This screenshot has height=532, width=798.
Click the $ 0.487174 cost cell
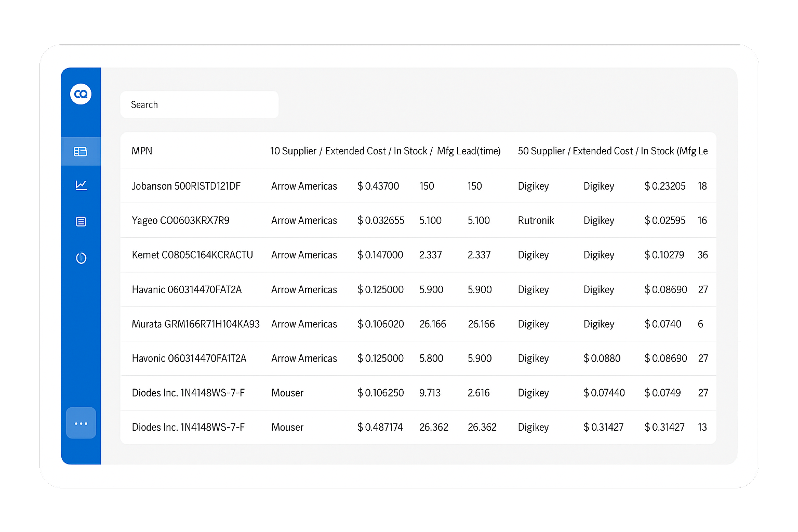pyautogui.click(x=380, y=427)
